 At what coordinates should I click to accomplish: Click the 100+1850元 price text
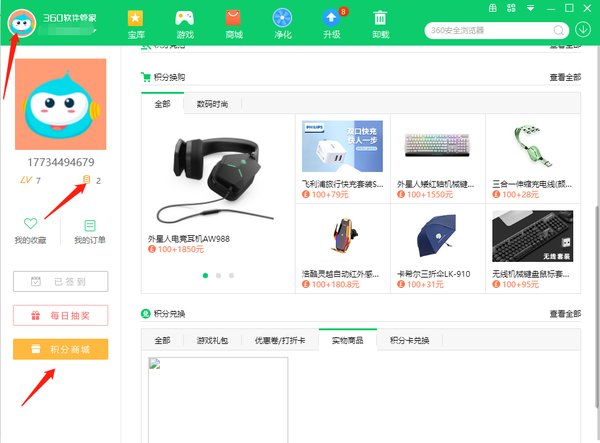(181, 249)
